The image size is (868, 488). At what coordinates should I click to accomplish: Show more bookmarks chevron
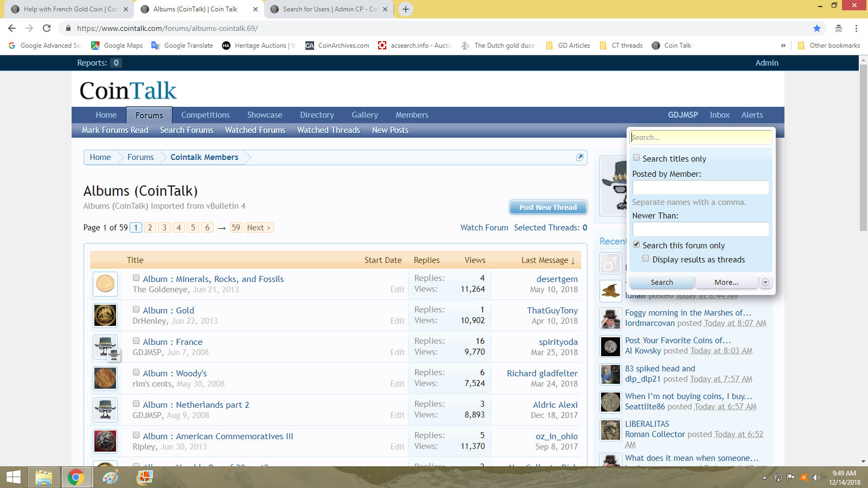pyautogui.click(x=783, y=46)
